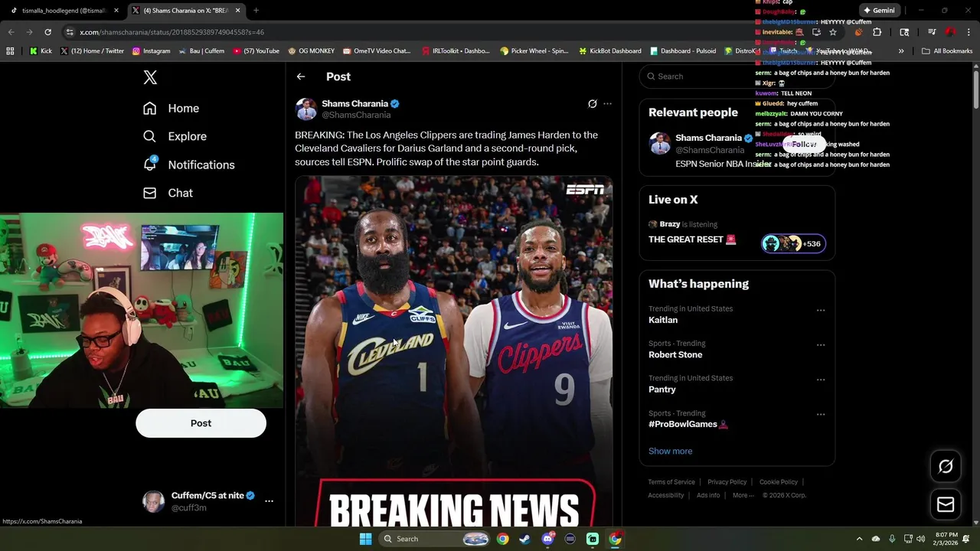The width and height of the screenshot is (980, 551).
Task: Open the floating Grok button
Action: (x=946, y=467)
